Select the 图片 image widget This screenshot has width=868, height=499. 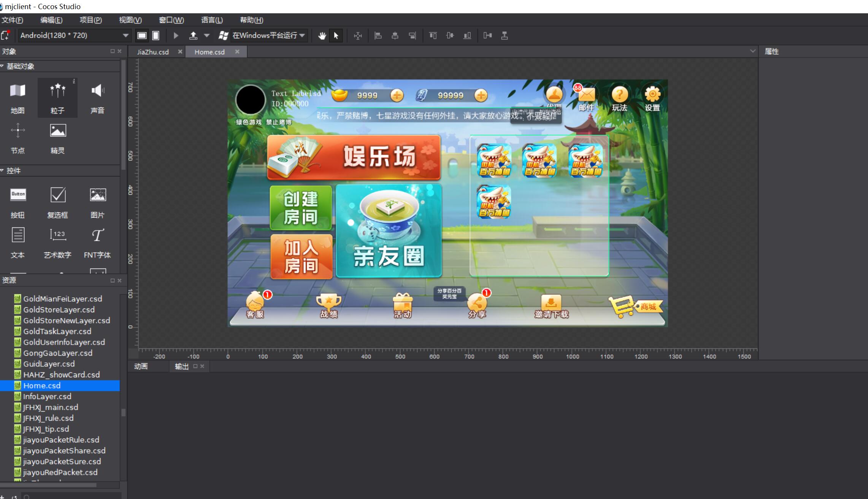coord(97,203)
